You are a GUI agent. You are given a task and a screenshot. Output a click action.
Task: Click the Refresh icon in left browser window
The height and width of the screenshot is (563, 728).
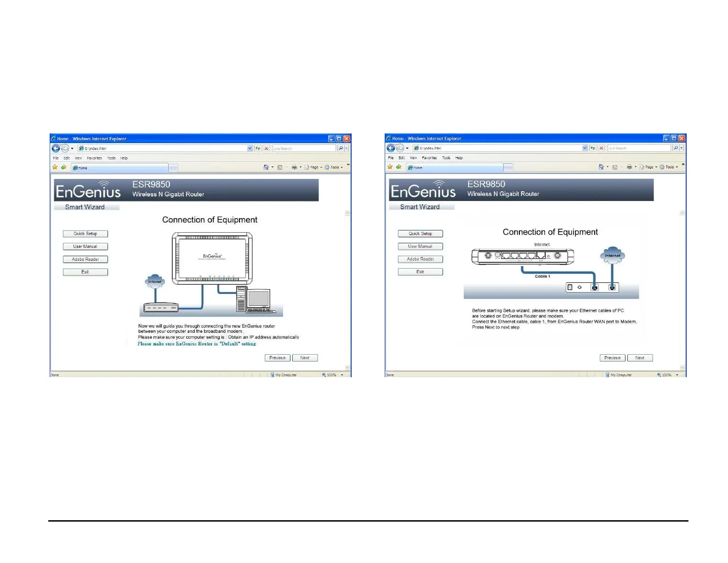[x=258, y=148]
